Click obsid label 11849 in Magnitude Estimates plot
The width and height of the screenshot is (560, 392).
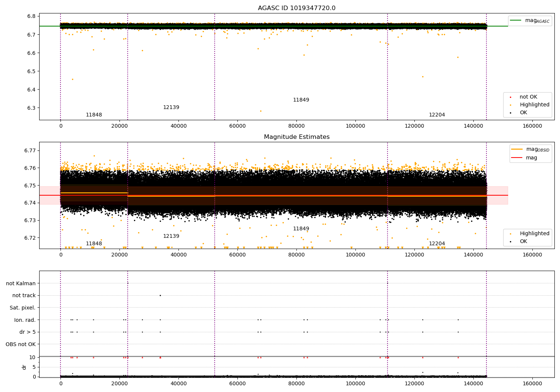301,229
